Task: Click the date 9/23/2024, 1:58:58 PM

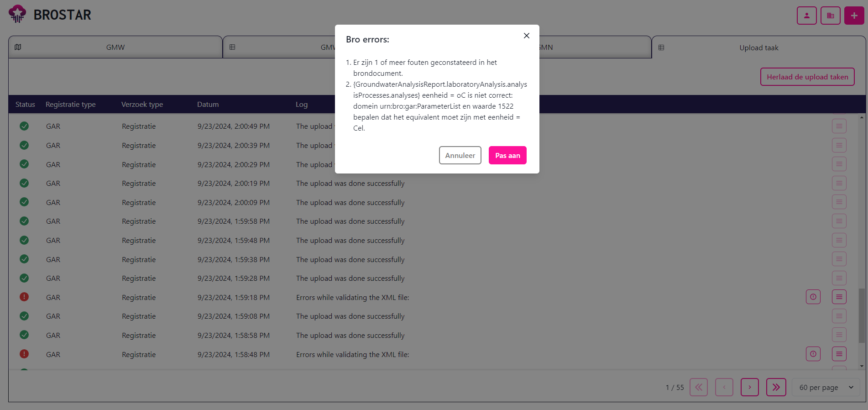Action: [234, 336]
